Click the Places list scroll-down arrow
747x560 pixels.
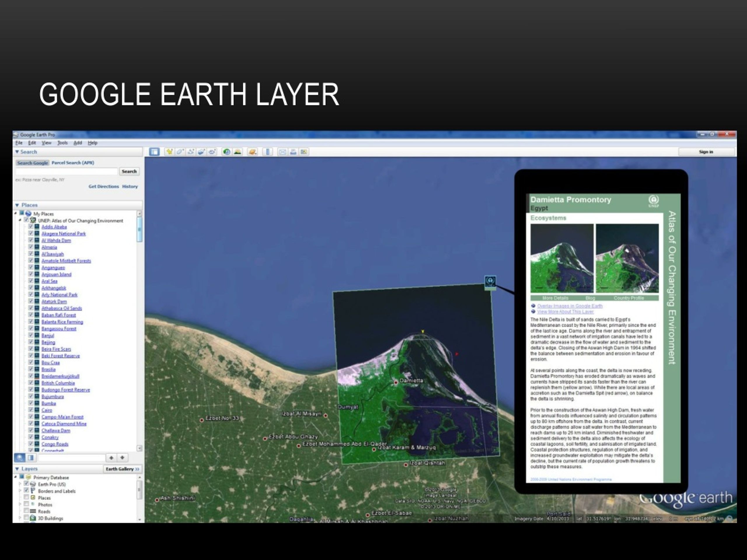[x=139, y=448]
